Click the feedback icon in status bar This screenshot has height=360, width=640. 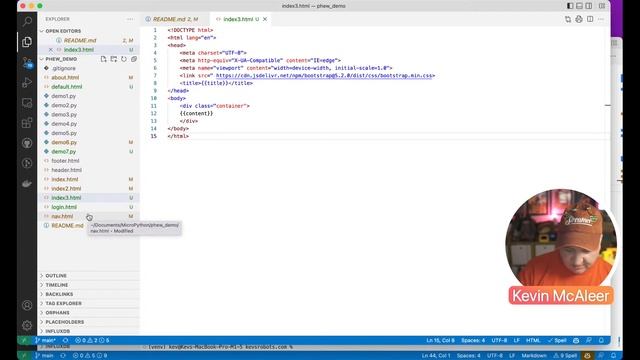pyautogui.click(x=589, y=340)
